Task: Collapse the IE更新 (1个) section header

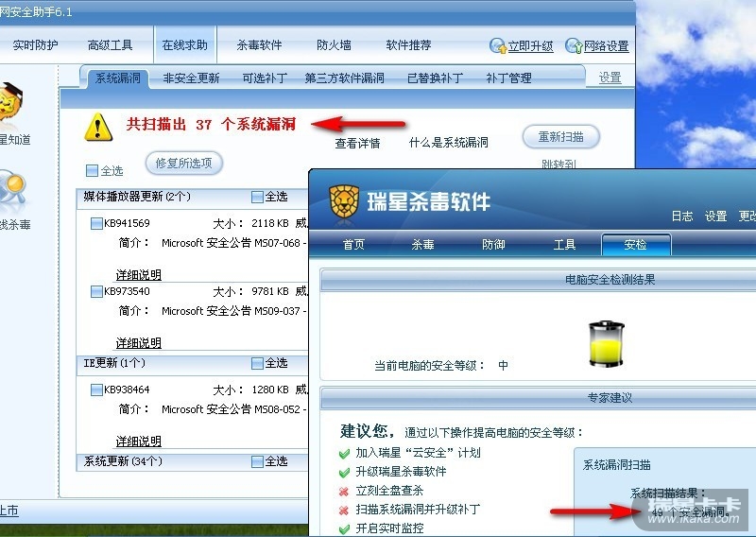Action: coord(114,363)
